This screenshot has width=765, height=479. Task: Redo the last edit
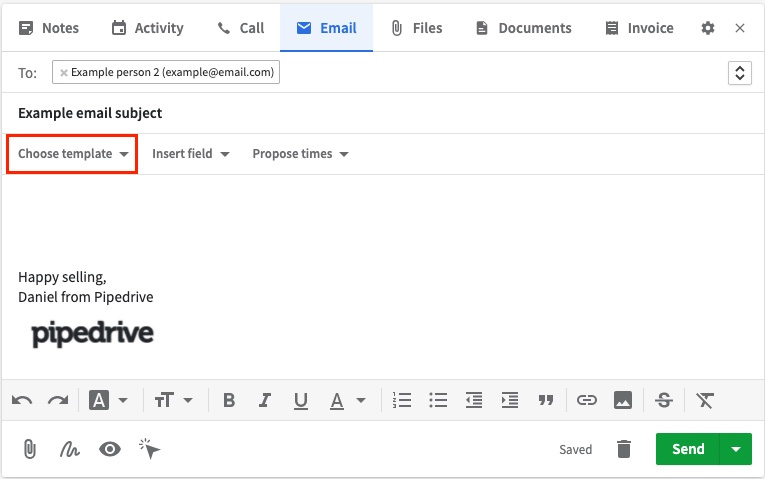(x=58, y=400)
